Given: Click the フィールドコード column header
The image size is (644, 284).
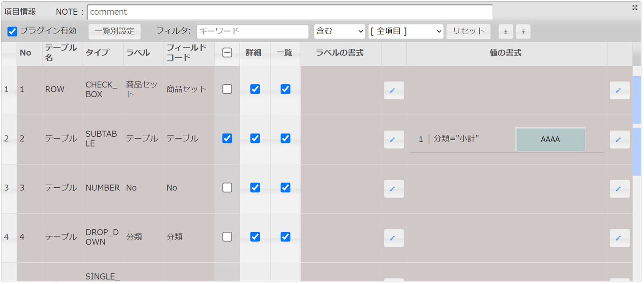Looking at the screenshot, I should coord(189,53).
